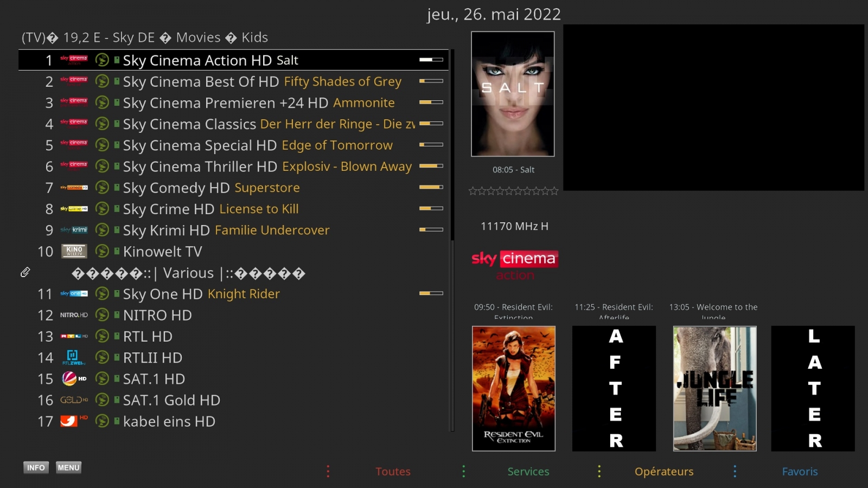The width and height of the screenshot is (868, 488).
Task: Click the Kinowelt TV channel logo
Action: point(74,251)
